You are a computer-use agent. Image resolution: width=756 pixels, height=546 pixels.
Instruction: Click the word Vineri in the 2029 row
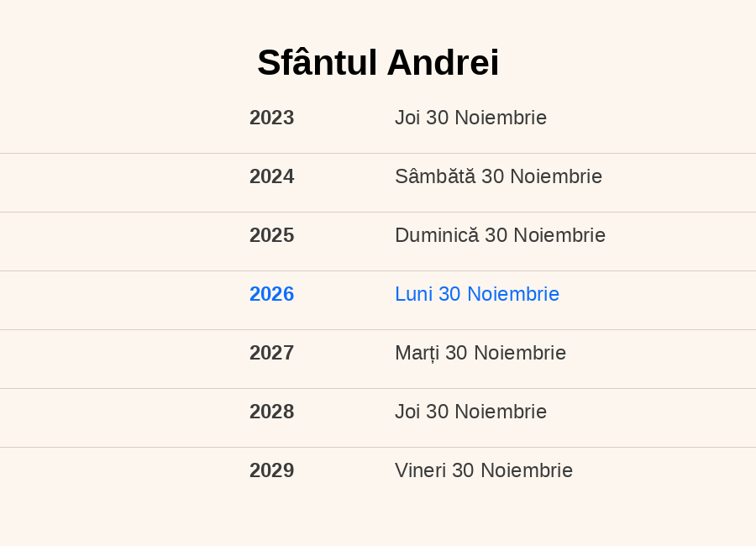click(420, 470)
